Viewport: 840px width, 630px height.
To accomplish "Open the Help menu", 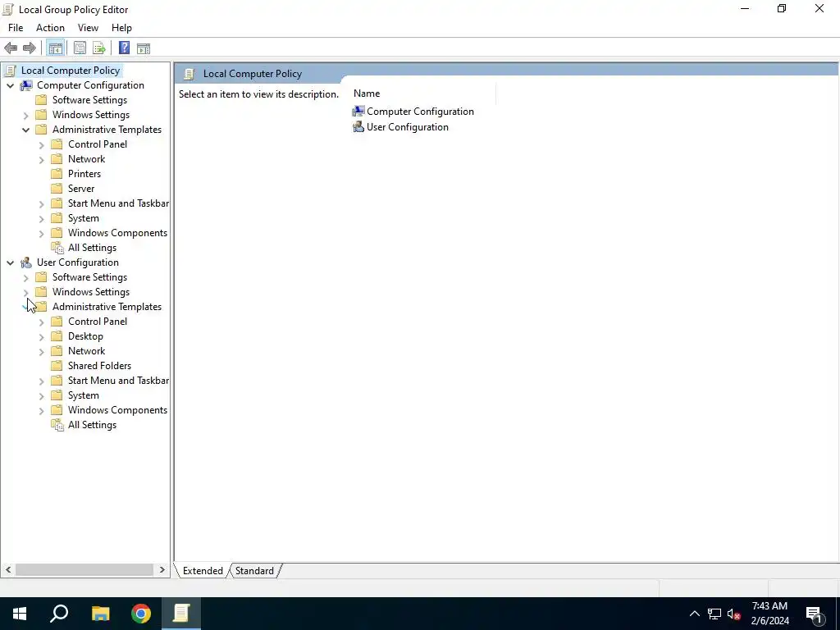I will coord(121,28).
